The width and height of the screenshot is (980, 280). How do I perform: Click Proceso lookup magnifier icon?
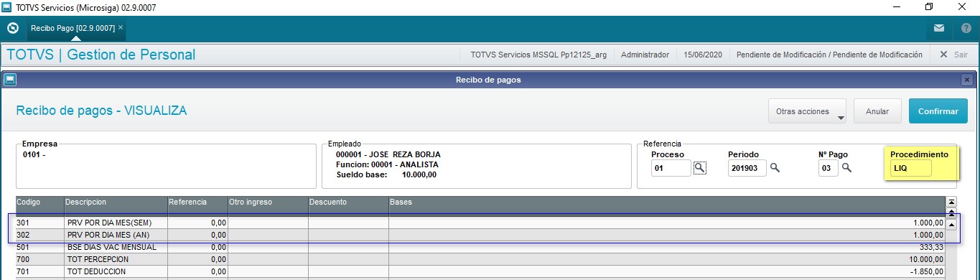pyautogui.click(x=700, y=168)
